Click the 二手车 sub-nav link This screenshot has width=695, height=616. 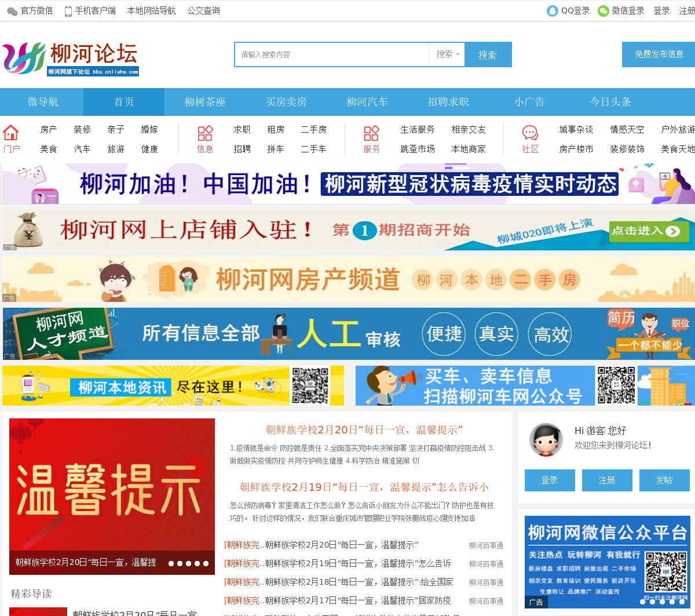[313, 150]
